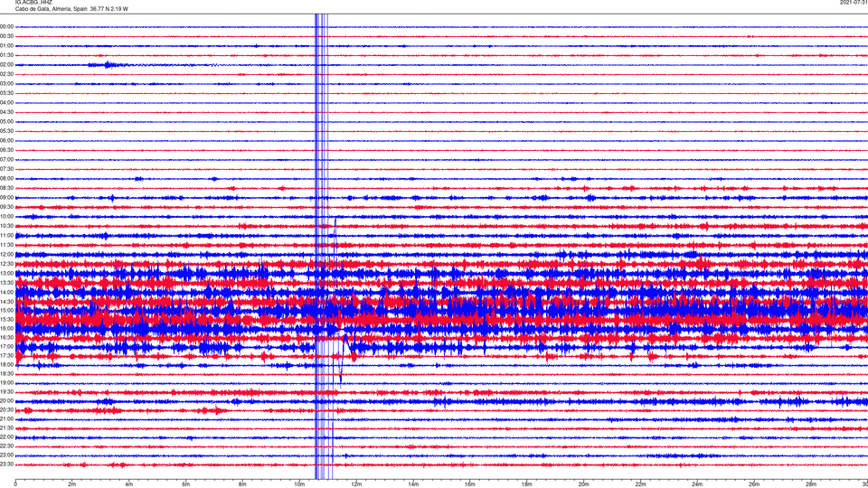Click the 2m tick label on x-axis
This screenshot has width=868, height=488.
tap(72, 484)
